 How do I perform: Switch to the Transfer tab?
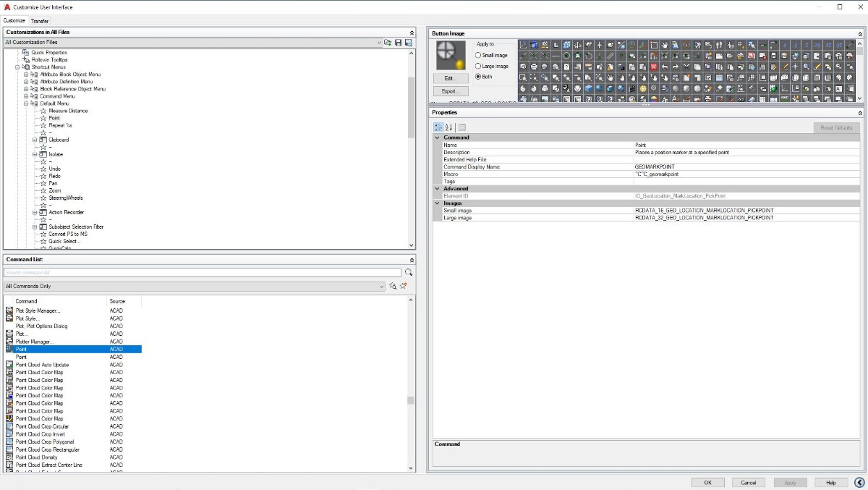(x=39, y=21)
